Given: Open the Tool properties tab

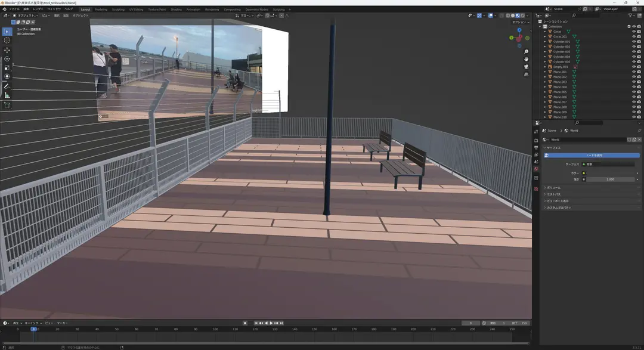Looking at the screenshot, I should click(536, 131).
